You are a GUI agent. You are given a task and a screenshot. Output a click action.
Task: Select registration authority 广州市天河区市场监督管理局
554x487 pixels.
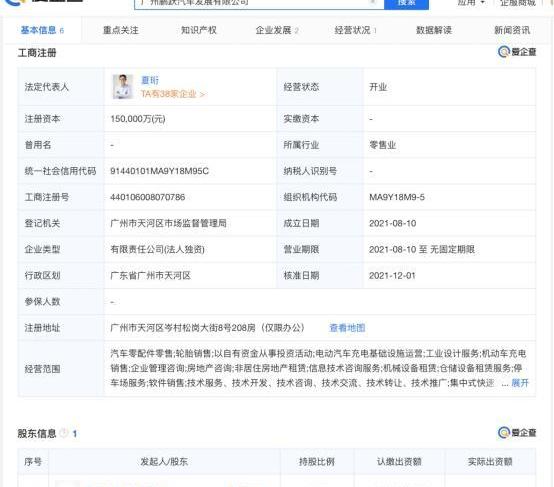click(x=169, y=223)
